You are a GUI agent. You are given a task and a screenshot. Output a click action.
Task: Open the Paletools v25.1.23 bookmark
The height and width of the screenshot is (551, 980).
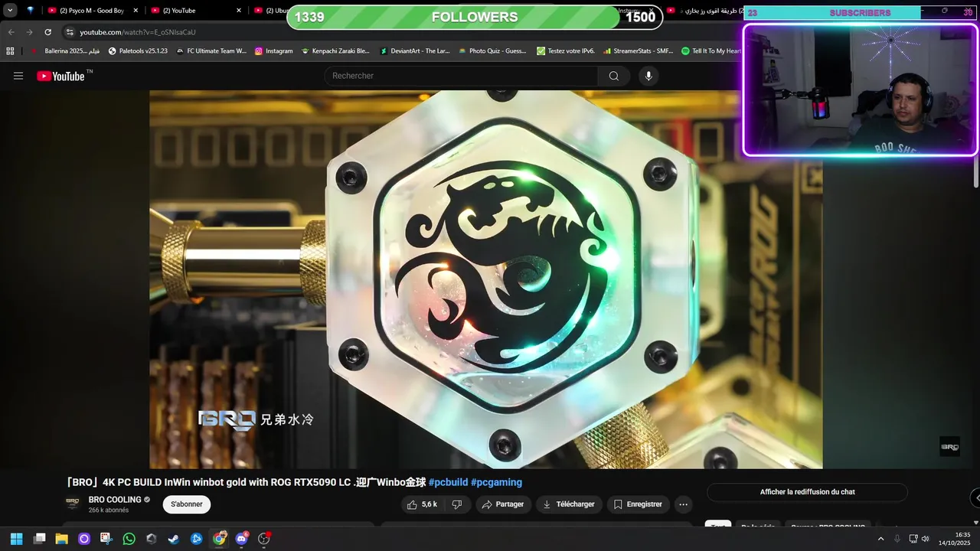pyautogui.click(x=138, y=51)
